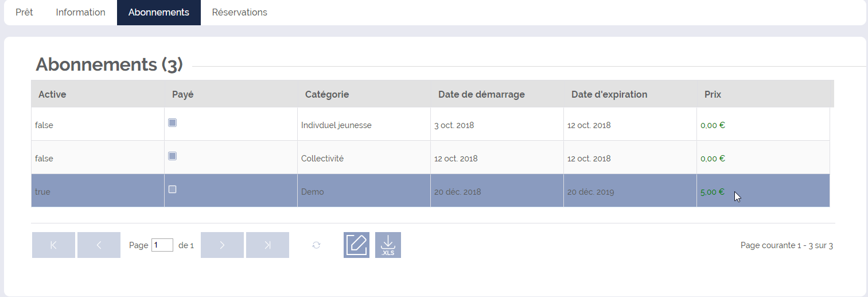Open the Information tab
868x297 pixels.
click(x=80, y=13)
